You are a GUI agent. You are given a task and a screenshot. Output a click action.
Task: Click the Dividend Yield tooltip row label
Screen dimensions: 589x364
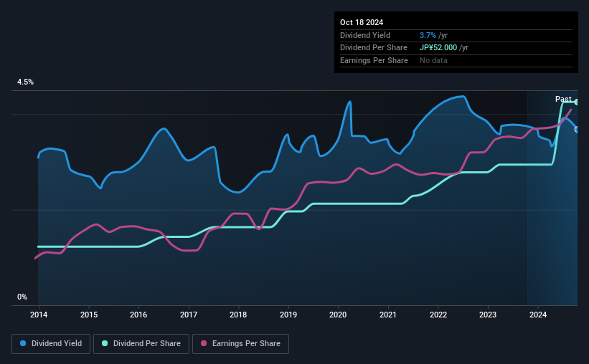tap(365, 35)
